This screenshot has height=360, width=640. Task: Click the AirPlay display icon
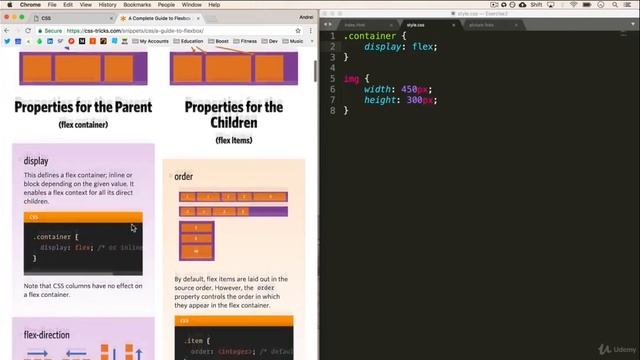[551, 5]
